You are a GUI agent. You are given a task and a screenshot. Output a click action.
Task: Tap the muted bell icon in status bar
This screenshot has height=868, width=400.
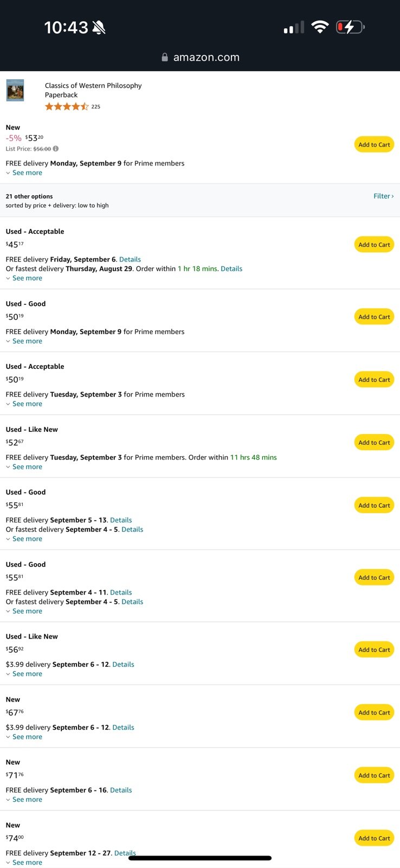pyautogui.click(x=99, y=27)
